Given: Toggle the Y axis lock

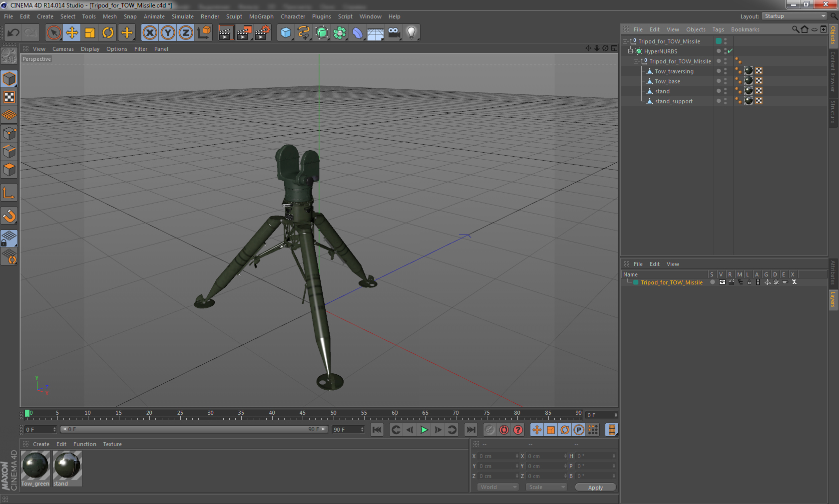Looking at the screenshot, I should click(168, 33).
